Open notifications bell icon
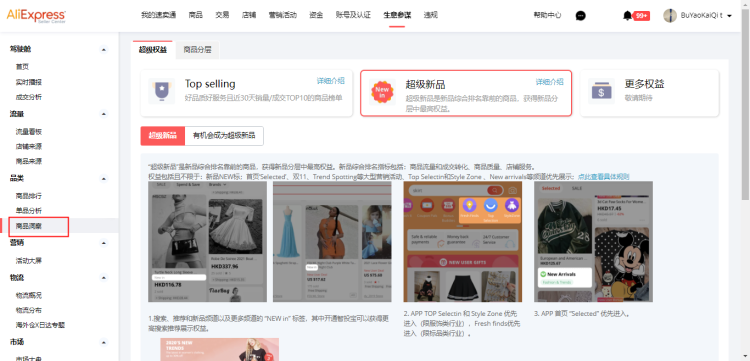Viewport: 750px width, 361px height. point(627,16)
